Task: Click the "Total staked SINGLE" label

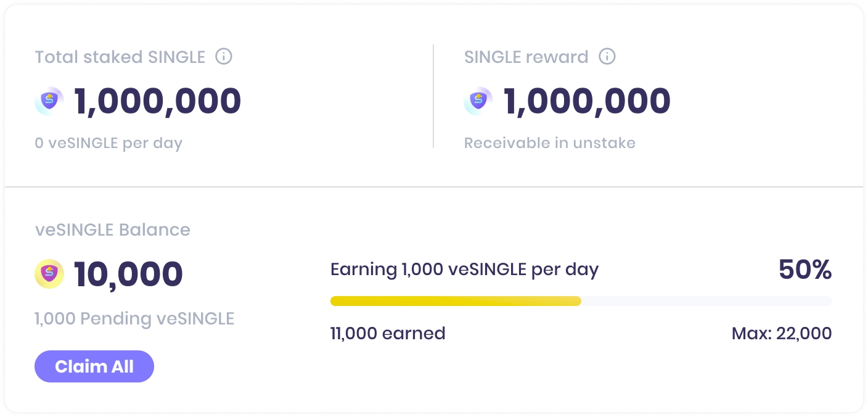Action: (x=120, y=57)
